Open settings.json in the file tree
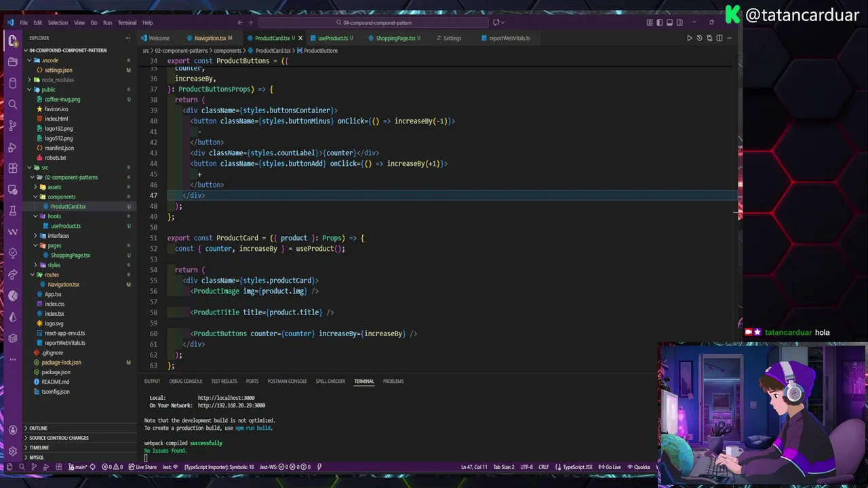The image size is (868, 488). coord(58,70)
